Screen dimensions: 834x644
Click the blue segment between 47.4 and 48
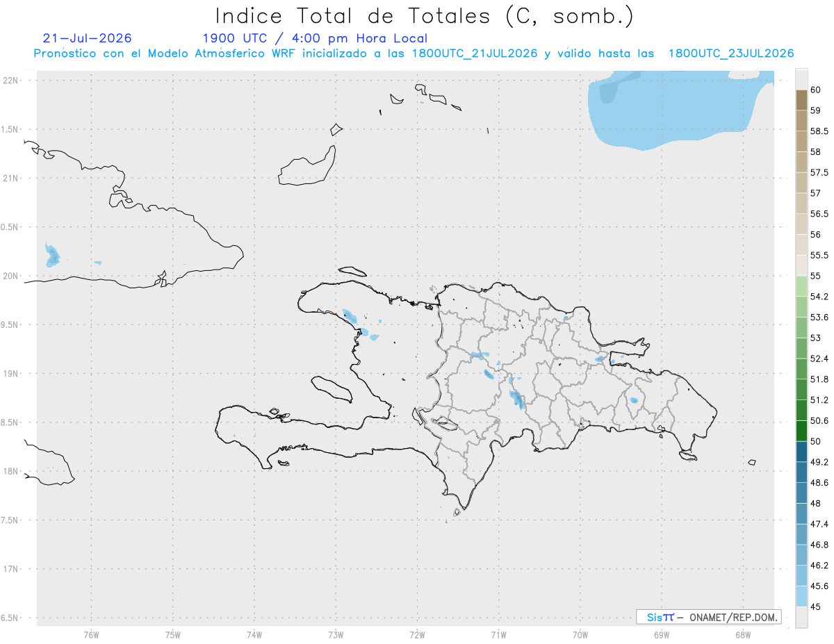pyautogui.click(x=801, y=513)
